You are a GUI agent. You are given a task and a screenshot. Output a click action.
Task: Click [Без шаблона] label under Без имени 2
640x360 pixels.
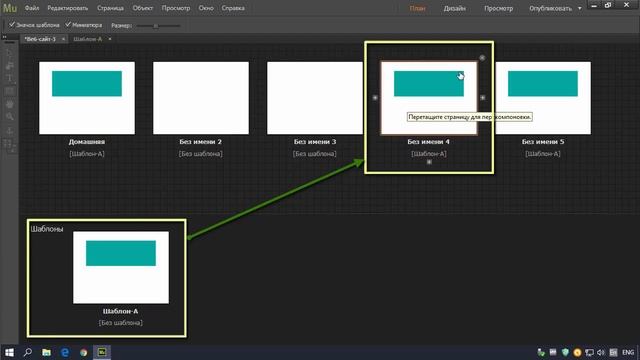[200, 154]
